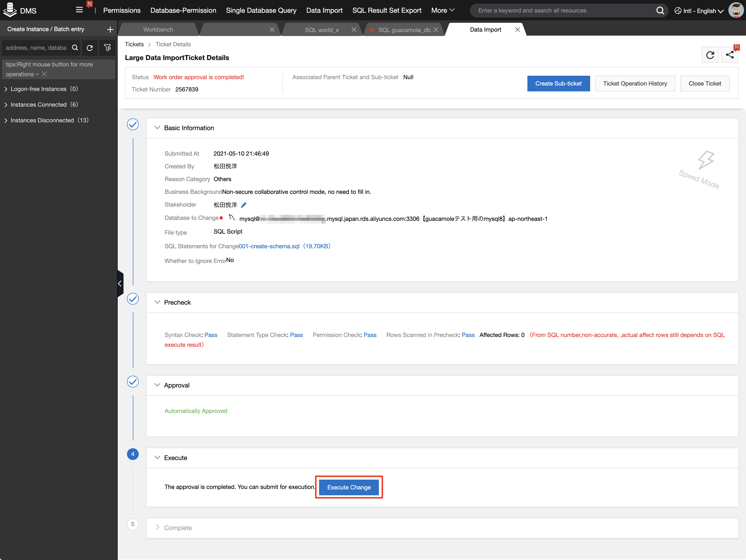Screen dimensions: 746x560
Task: Click the Syntax Check Pass result
Action: click(211, 335)
